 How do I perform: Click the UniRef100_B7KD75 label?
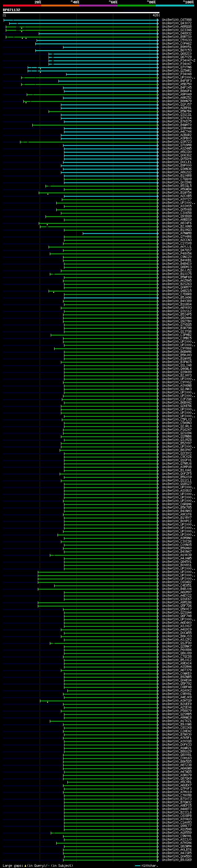point(177,121)
